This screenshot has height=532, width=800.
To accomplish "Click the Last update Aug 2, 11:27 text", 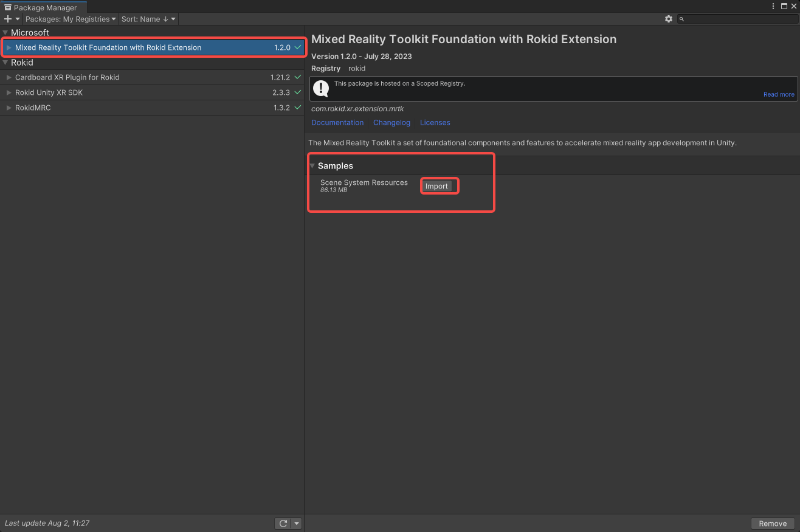I will click(x=47, y=523).
